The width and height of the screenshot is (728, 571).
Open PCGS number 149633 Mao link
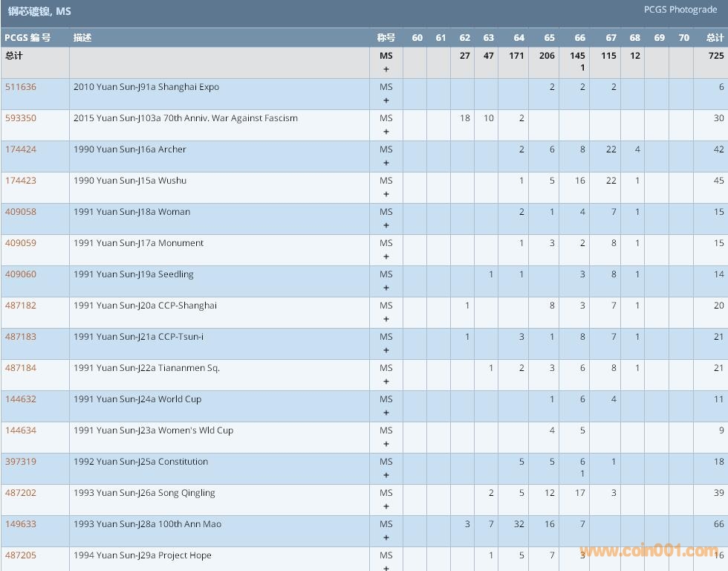(21, 524)
